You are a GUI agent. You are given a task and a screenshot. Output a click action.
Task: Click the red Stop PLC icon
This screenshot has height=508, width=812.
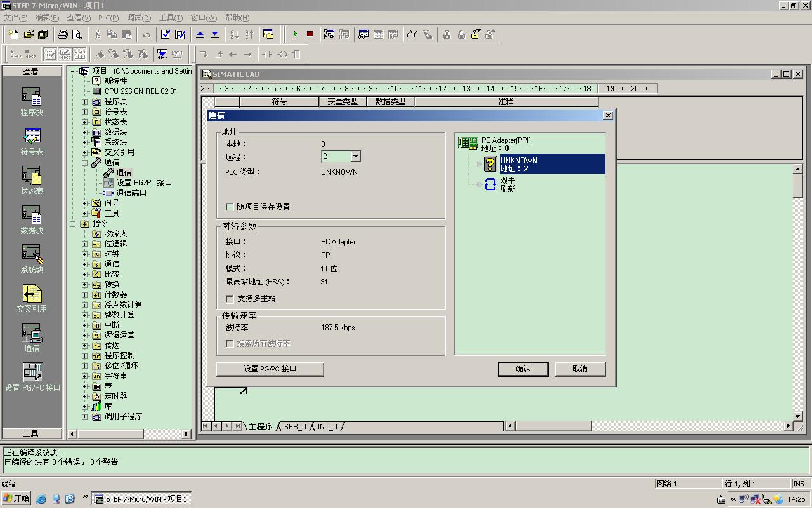310,34
